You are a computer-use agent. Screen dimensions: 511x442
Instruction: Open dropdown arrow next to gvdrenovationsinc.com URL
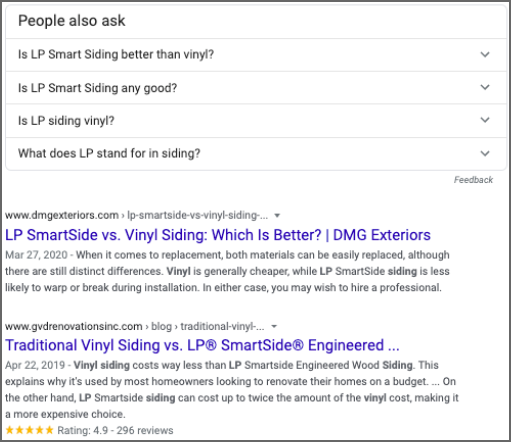[x=274, y=326]
